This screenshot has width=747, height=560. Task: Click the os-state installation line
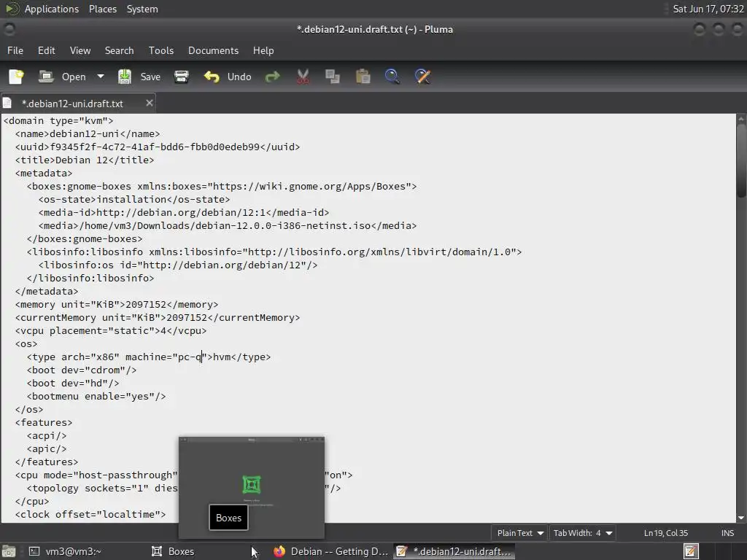(134, 200)
